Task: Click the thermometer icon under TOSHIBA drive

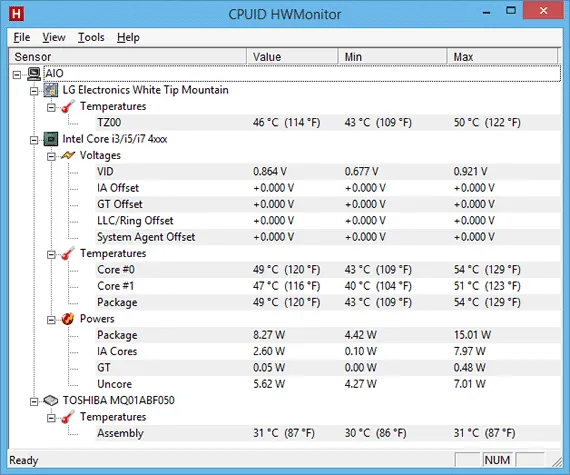Action: 68,417
